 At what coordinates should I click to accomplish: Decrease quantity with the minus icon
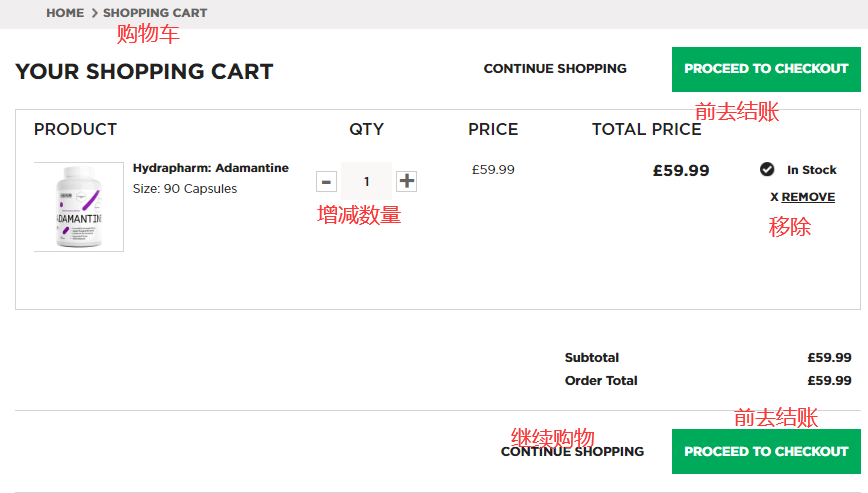[x=326, y=181]
